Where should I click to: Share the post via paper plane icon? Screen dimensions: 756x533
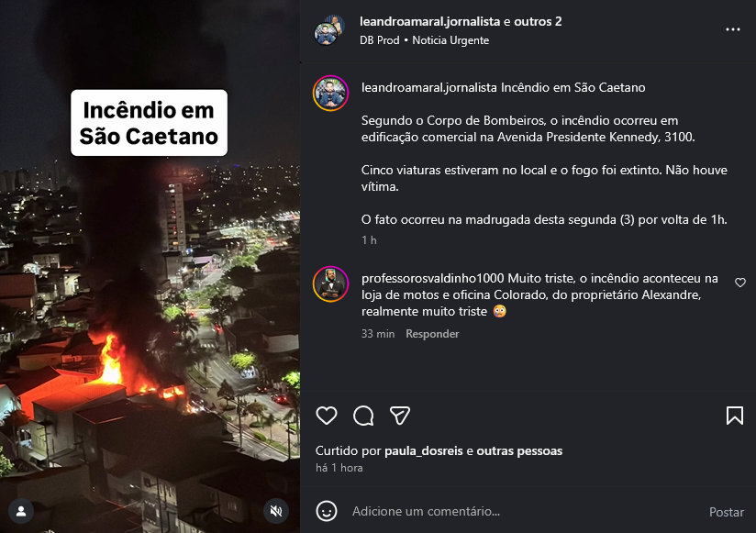click(x=400, y=416)
